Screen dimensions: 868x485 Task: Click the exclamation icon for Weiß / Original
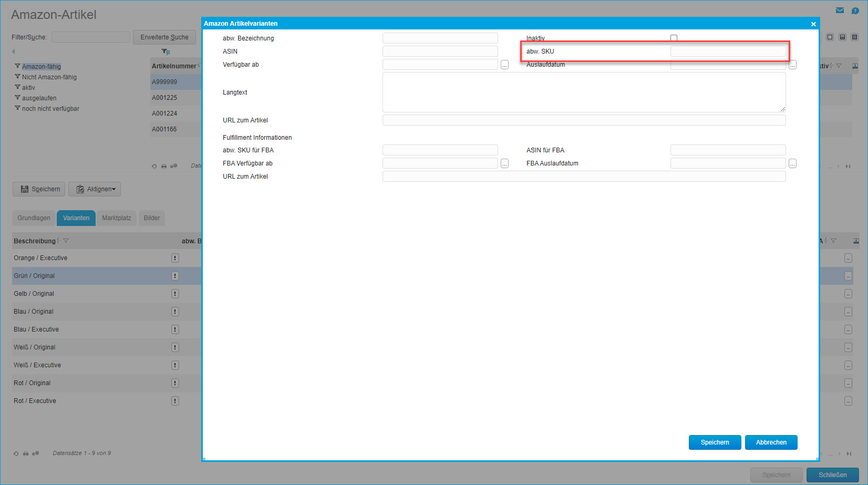click(175, 347)
